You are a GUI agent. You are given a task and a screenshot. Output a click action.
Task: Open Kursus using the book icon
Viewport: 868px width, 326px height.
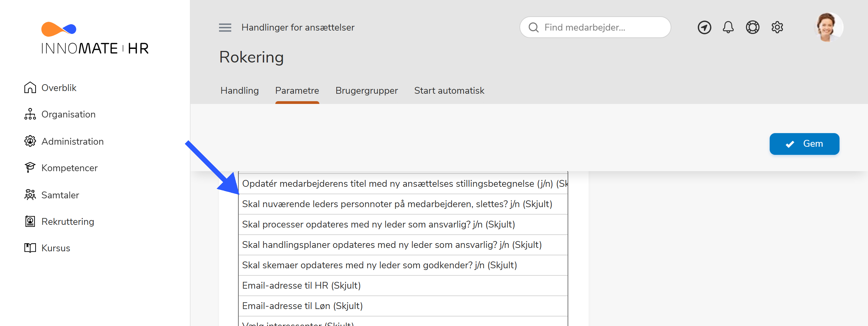[x=31, y=248]
